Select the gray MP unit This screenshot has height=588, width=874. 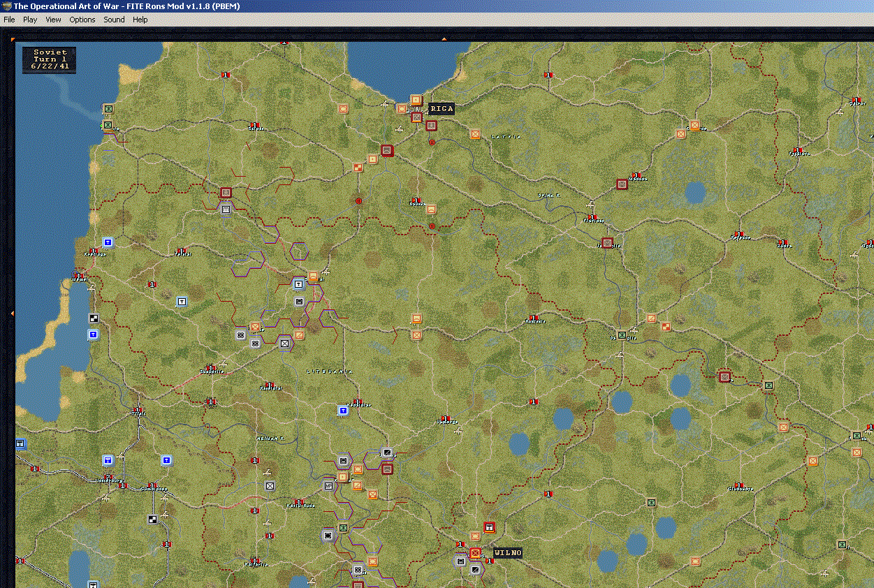coord(328,485)
